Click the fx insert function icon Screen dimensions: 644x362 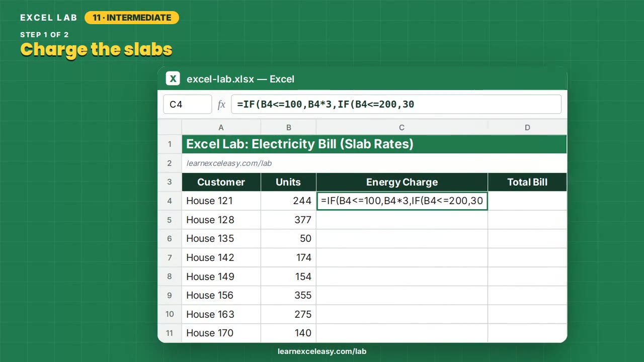(221, 105)
